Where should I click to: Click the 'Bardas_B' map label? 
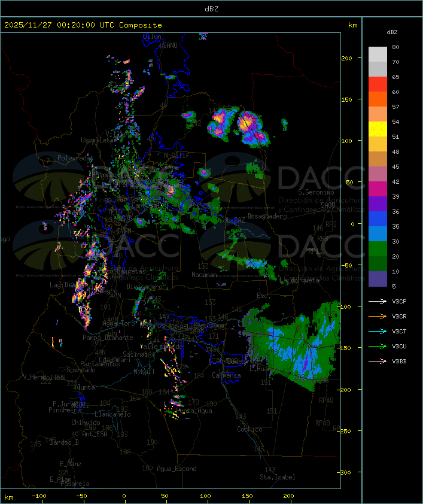click(x=64, y=442)
